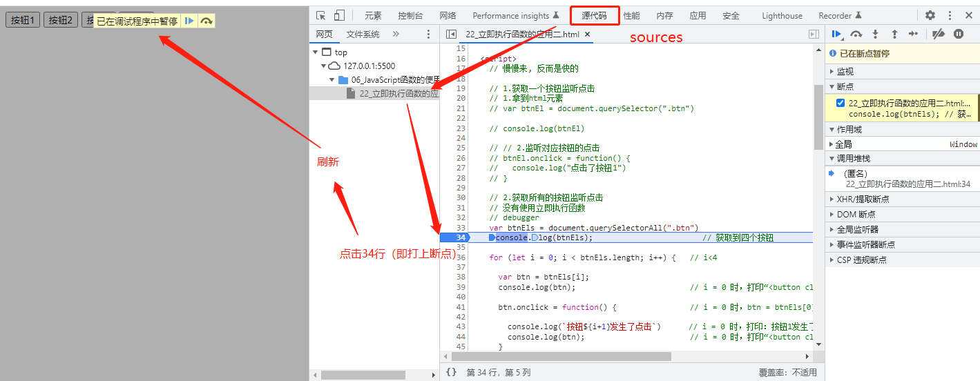Show more navigator tabs with chevron
The image size is (980, 381).
click(396, 34)
